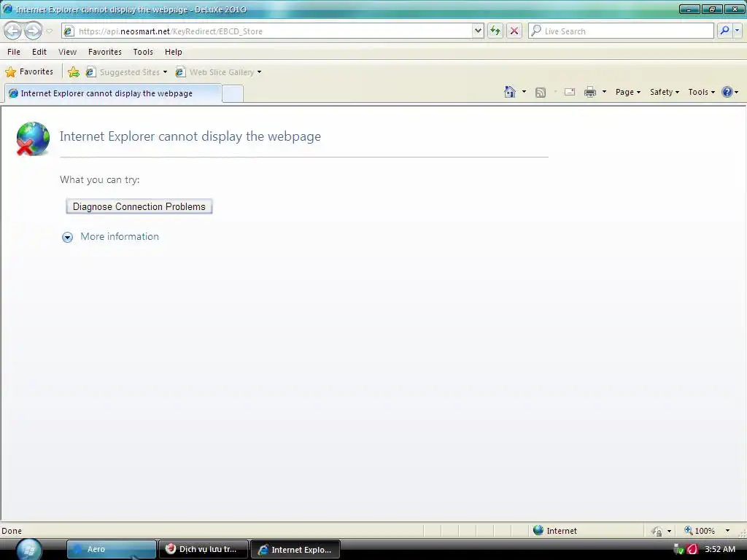Click the red antivirus tray icon
The width and height of the screenshot is (747, 560).
pos(692,550)
